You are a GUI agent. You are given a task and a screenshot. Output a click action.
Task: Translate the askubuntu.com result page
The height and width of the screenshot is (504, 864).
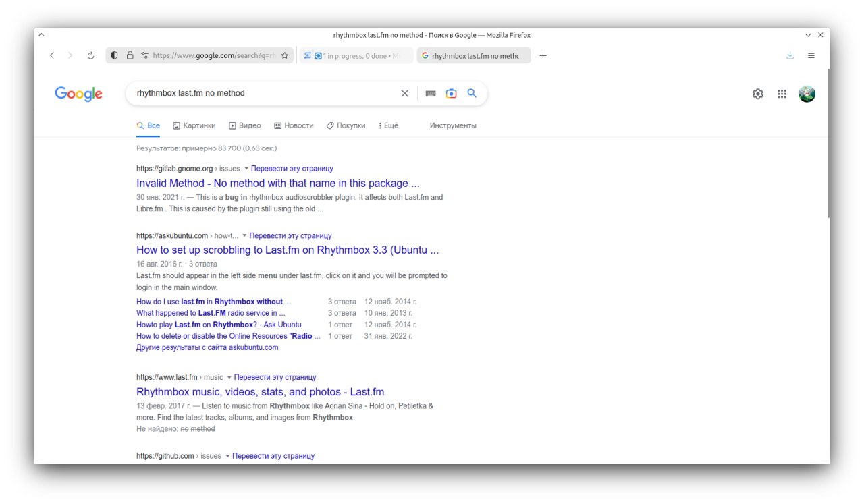point(290,236)
